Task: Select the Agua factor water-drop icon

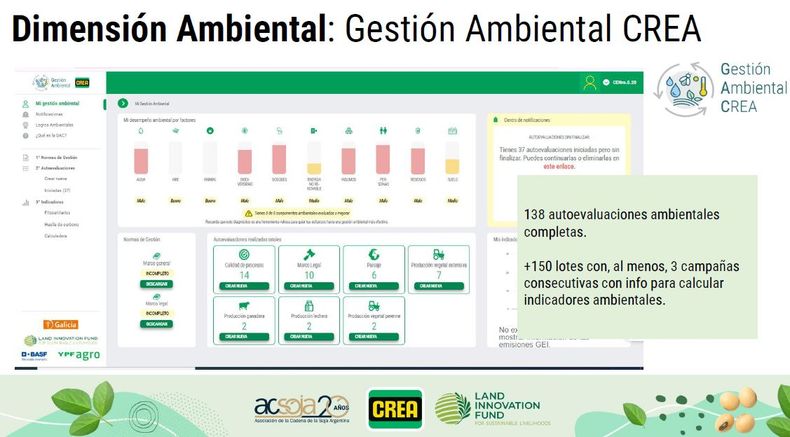Action: pyautogui.click(x=141, y=131)
